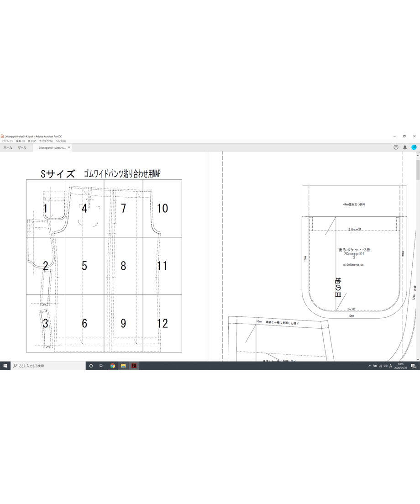The image size is (420, 504).
Task: Open Task View on the taskbar
Action: click(101, 366)
